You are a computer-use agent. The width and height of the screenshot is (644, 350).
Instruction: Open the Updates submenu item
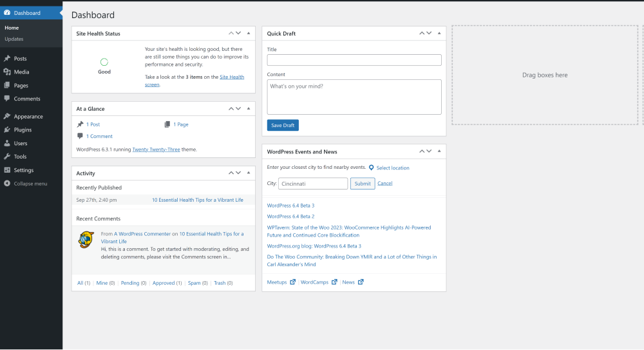point(14,39)
